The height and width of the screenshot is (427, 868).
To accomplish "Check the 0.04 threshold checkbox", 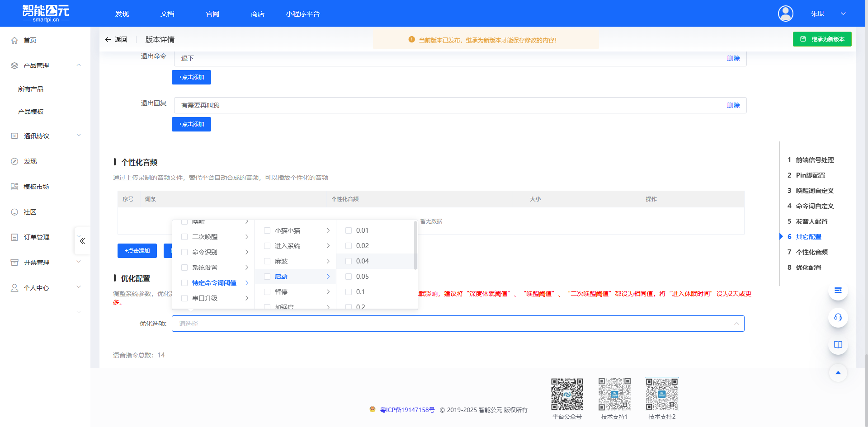I will (348, 261).
